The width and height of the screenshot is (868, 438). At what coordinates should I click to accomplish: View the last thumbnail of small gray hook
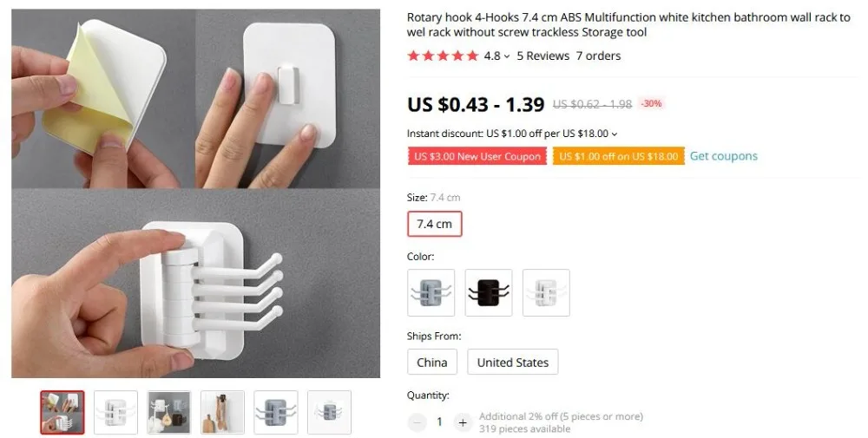click(x=329, y=413)
